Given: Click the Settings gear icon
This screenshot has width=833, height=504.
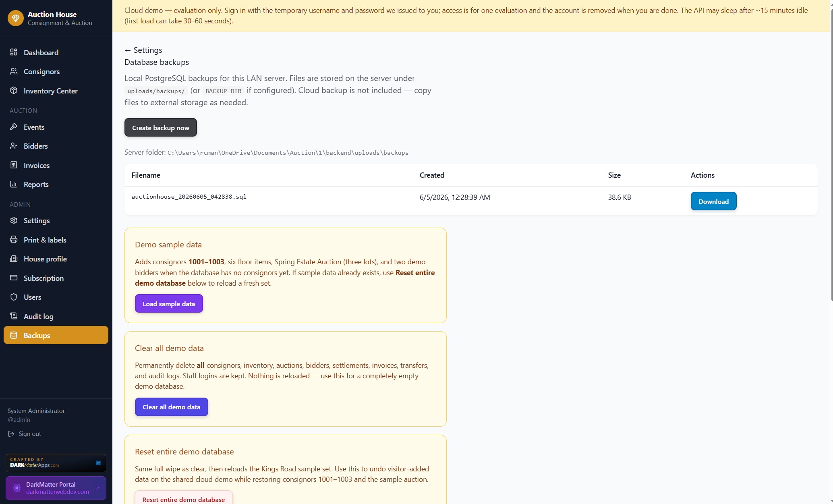Looking at the screenshot, I should [14, 220].
